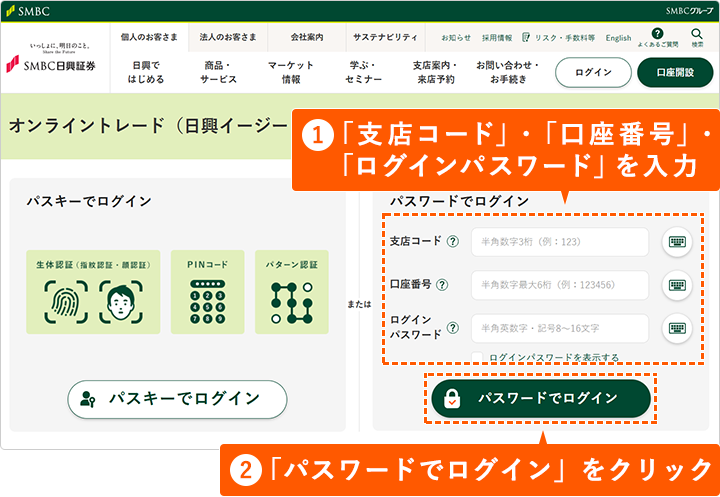Open 学ぶ・セミナー menu
720x497 pixels.
coord(363,72)
